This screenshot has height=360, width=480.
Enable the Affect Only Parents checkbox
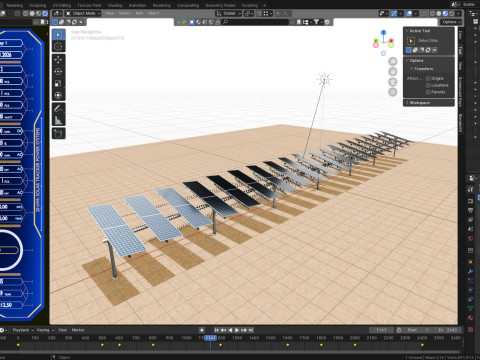click(x=428, y=92)
